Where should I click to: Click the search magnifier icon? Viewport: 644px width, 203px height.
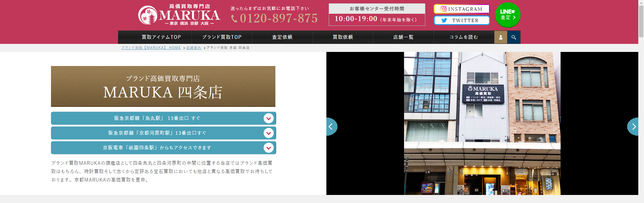514,37
